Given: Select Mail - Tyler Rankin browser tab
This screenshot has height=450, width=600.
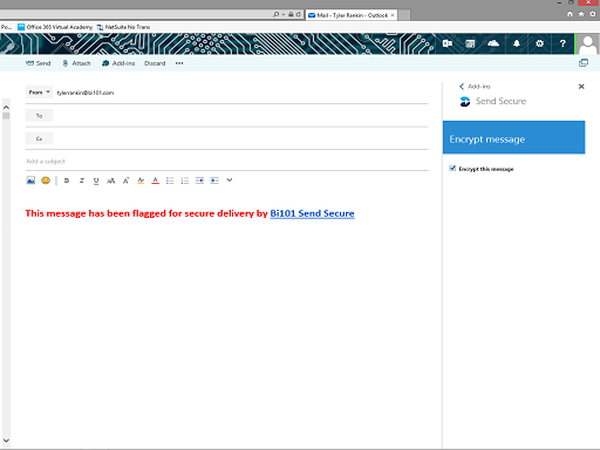Looking at the screenshot, I should (x=352, y=15).
